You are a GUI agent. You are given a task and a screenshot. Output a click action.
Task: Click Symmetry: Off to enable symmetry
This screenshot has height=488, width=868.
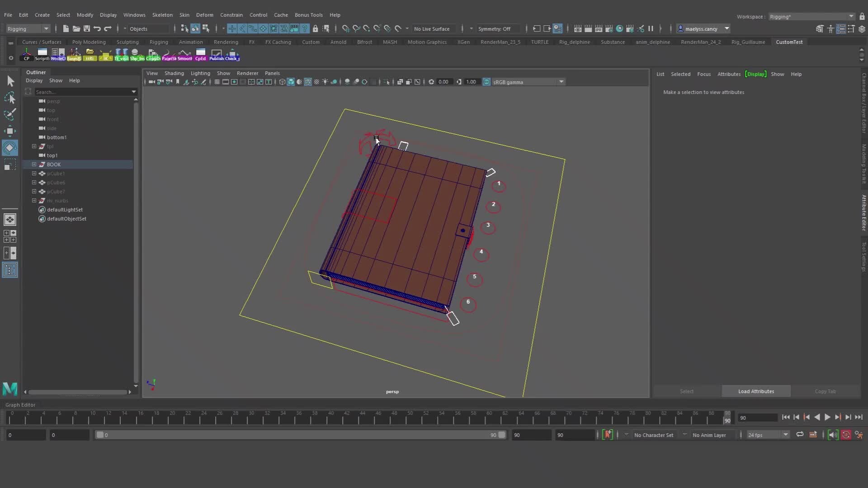(496, 28)
